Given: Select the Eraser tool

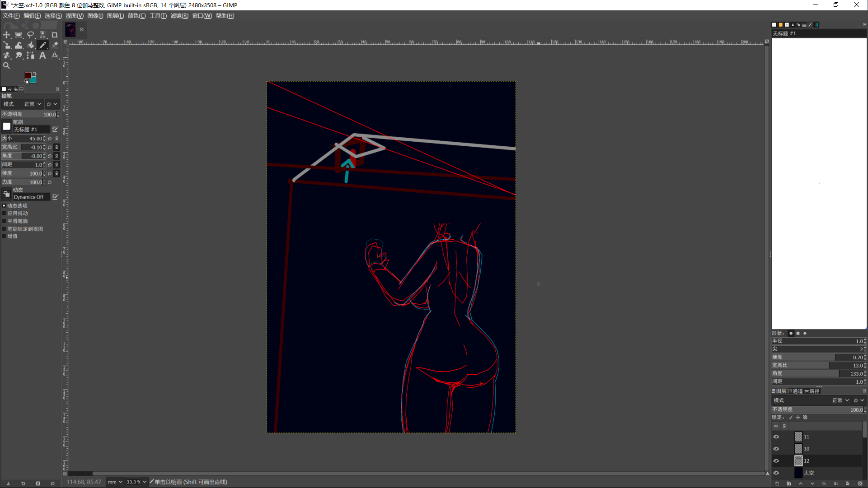Looking at the screenshot, I should 55,45.
